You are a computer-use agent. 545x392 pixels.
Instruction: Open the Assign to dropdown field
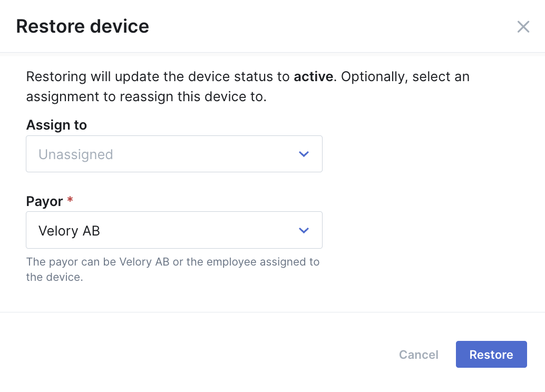coord(174,154)
